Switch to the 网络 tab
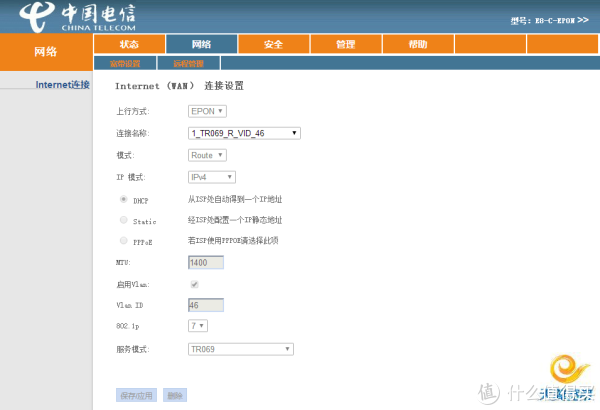 pos(201,44)
